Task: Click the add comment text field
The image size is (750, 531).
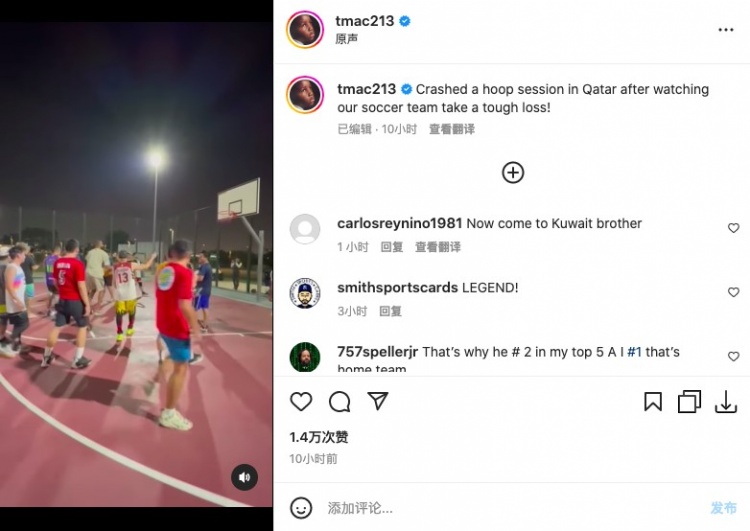Action: click(512, 508)
